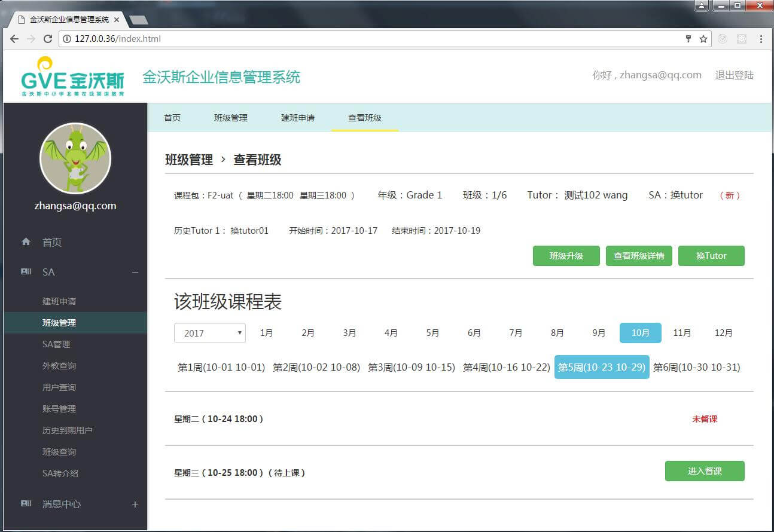Viewport: 774px width, 532px height.
Task: Switch to the 建班申请 top tab
Action: (x=298, y=118)
